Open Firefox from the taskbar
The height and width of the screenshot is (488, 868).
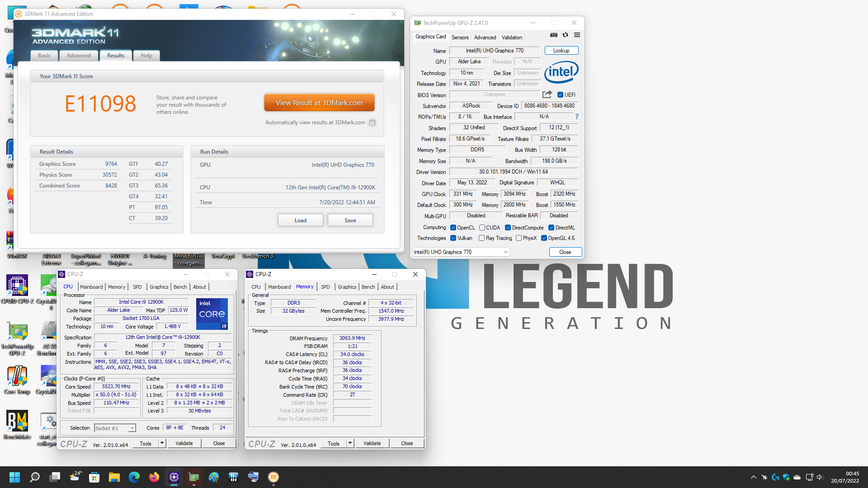tap(154, 477)
